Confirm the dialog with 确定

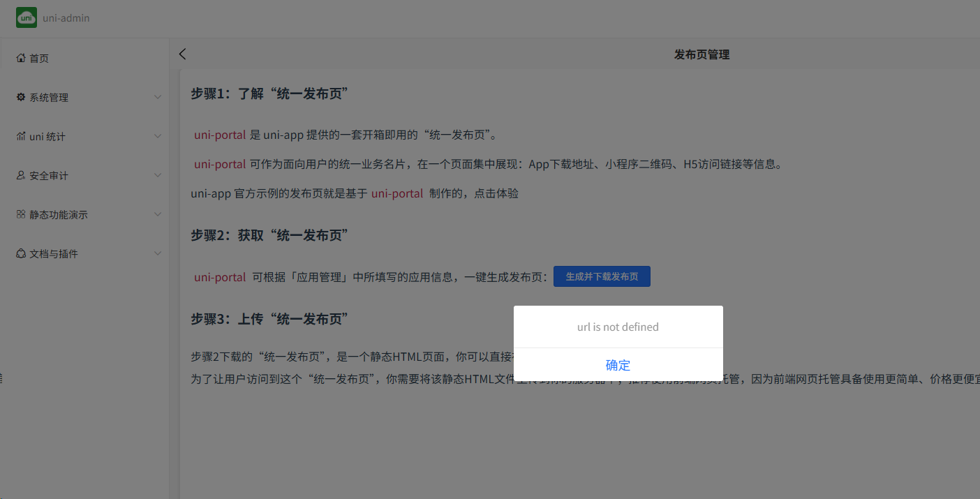click(x=618, y=365)
